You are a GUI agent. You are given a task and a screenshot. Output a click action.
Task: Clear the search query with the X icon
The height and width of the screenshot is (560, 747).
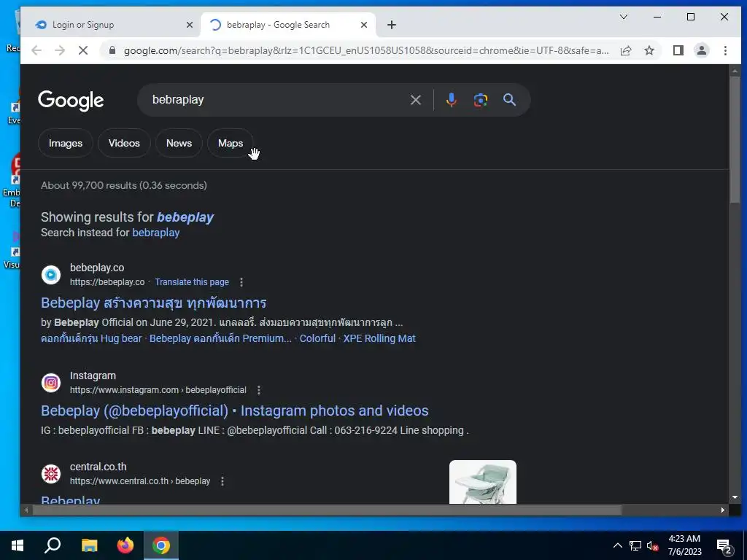pyautogui.click(x=415, y=100)
